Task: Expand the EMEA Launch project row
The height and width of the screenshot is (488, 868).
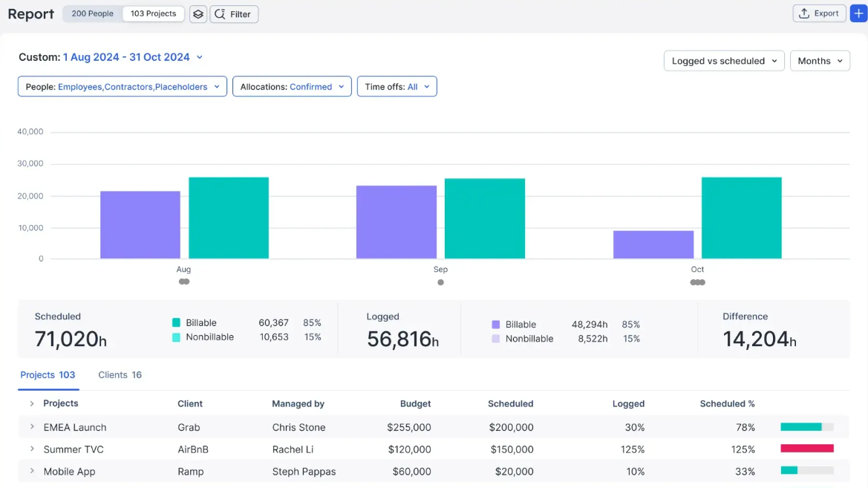Action: tap(31, 426)
